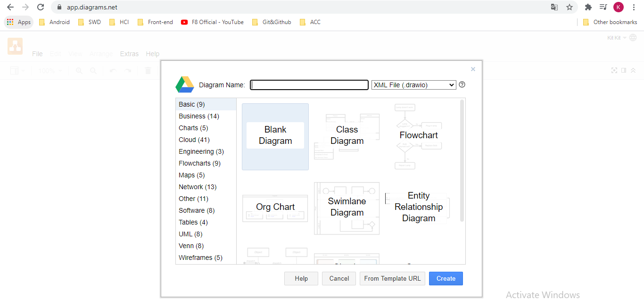Click the Google Drive logo in the dialog

184,84
